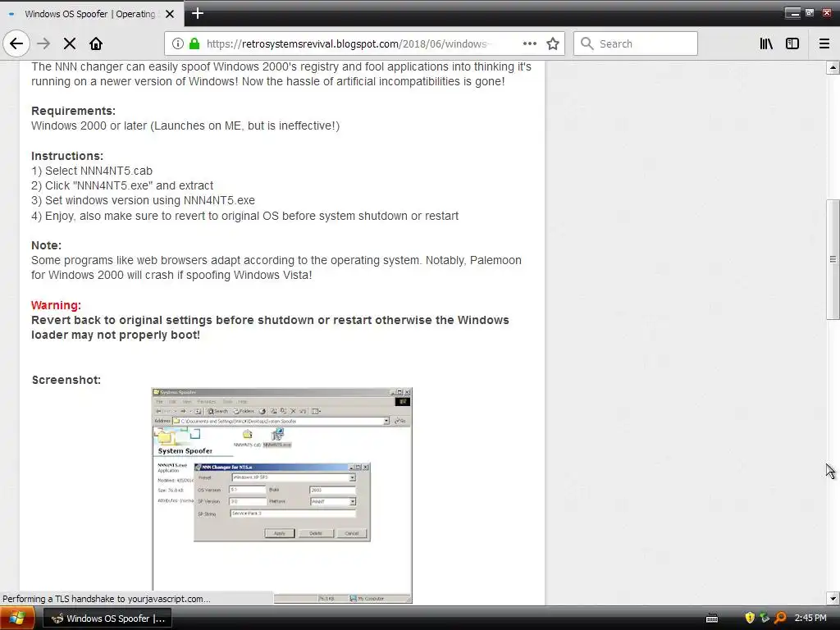Open the System Spoofer screenshot image

(x=282, y=495)
